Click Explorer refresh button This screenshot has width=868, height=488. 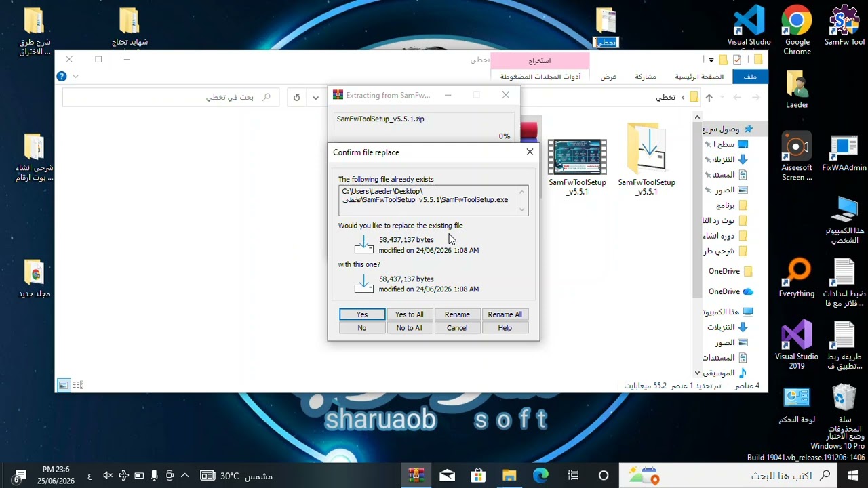point(296,98)
